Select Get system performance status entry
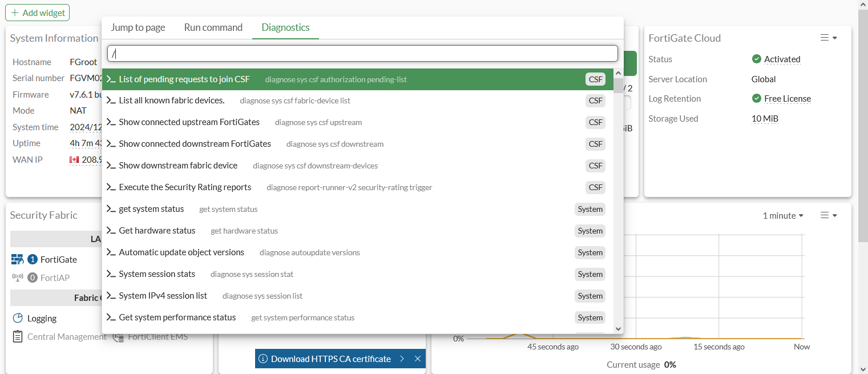This screenshot has height=374, width=868. 358,317
